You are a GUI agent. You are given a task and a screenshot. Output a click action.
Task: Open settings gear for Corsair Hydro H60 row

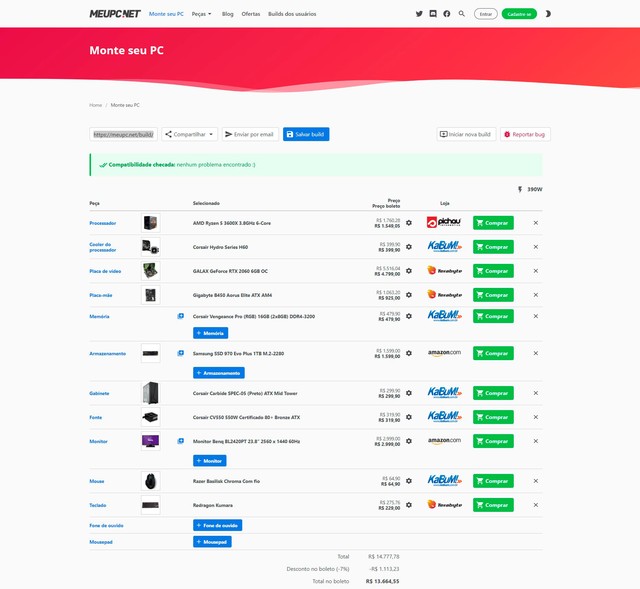[409, 247]
